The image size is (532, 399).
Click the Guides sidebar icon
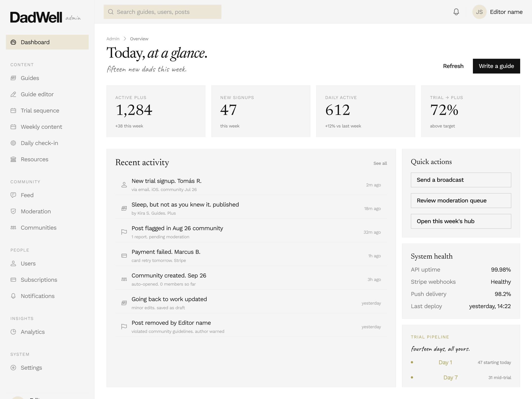click(13, 78)
